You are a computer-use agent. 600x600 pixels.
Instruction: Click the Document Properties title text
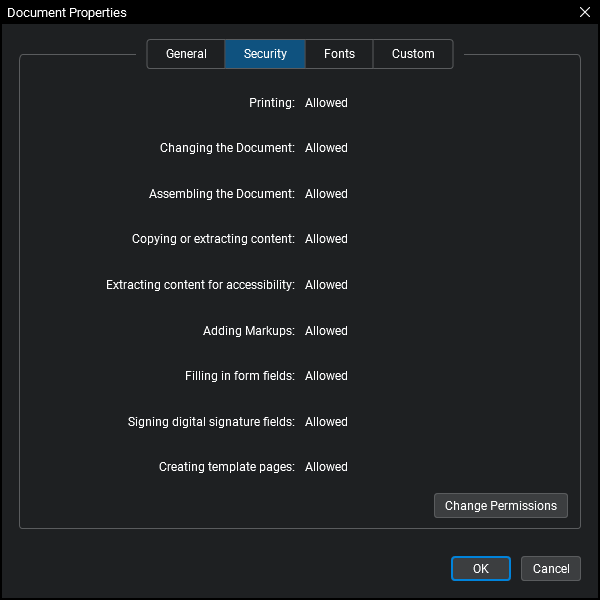pyautogui.click(x=67, y=13)
